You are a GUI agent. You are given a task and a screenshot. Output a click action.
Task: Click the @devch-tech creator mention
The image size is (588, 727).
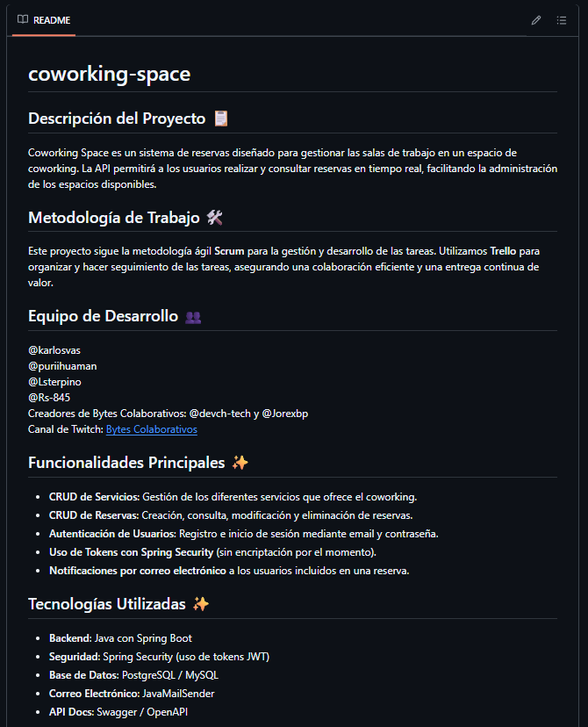click(x=219, y=414)
